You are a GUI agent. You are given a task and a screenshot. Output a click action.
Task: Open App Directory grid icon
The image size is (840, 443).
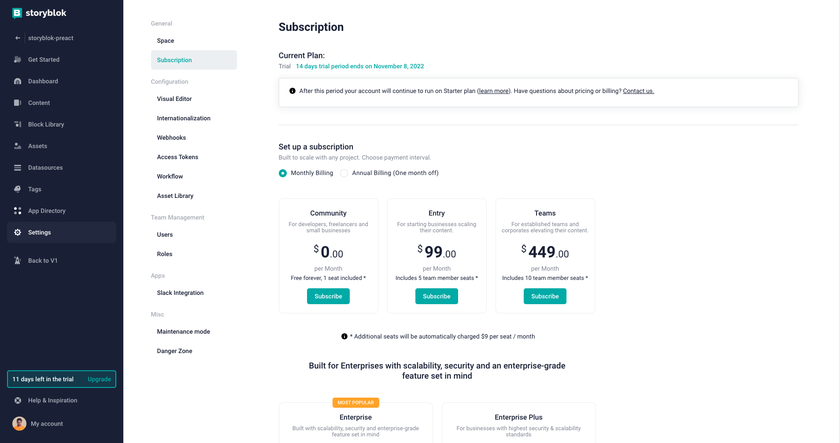point(18,211)
